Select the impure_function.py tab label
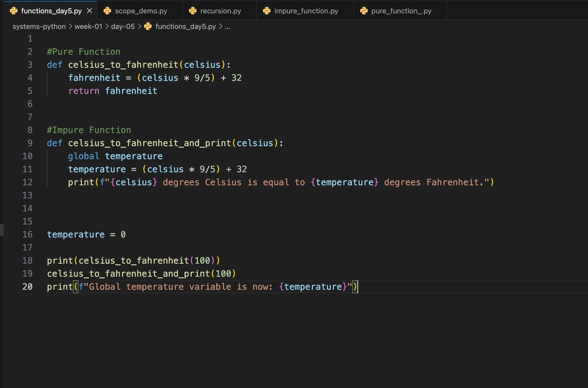This screenshot has width=588, height=388. (306, 11)
